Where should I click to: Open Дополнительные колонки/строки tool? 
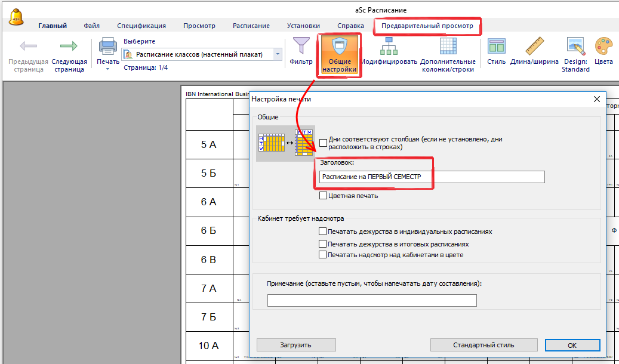(x=448, y=47)
